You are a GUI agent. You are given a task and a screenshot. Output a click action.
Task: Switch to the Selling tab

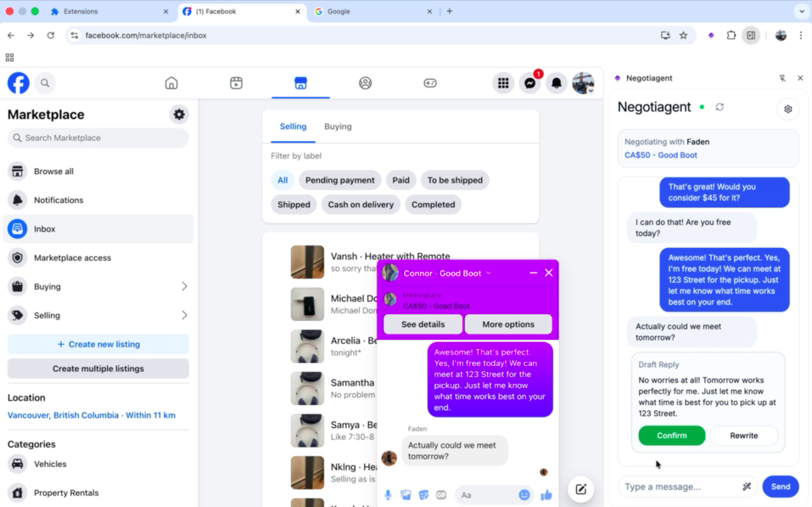[293, 127]
